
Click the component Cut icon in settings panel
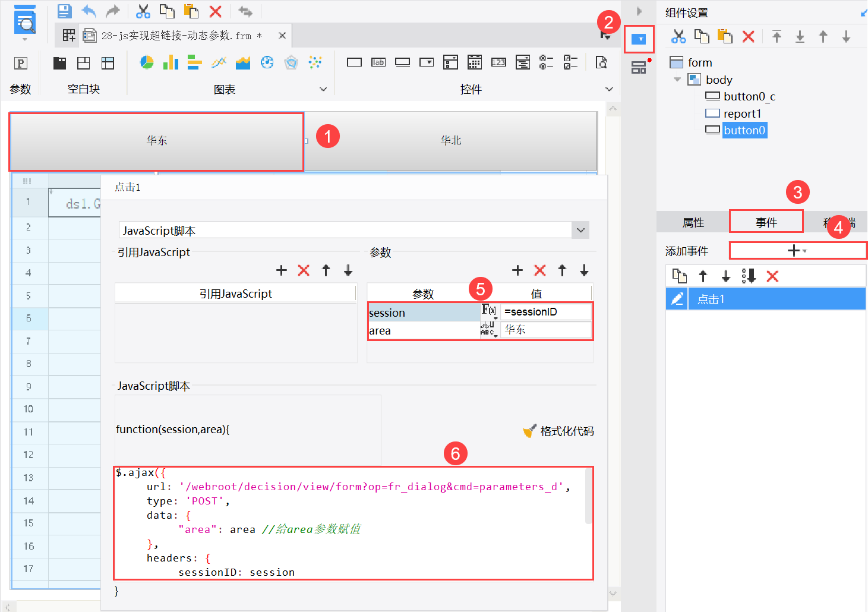pyautogui.click(x=678, y=37)
